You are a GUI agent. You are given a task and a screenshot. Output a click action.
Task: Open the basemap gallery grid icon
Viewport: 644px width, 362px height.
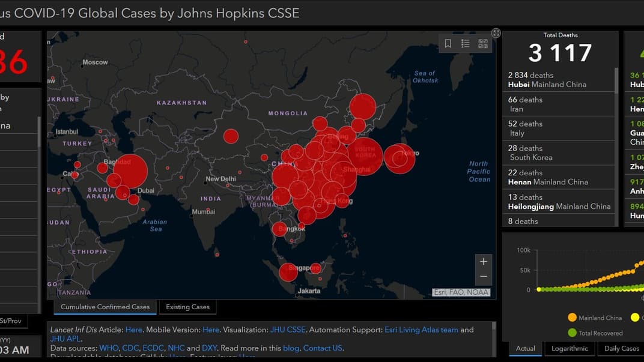(483, 43)
